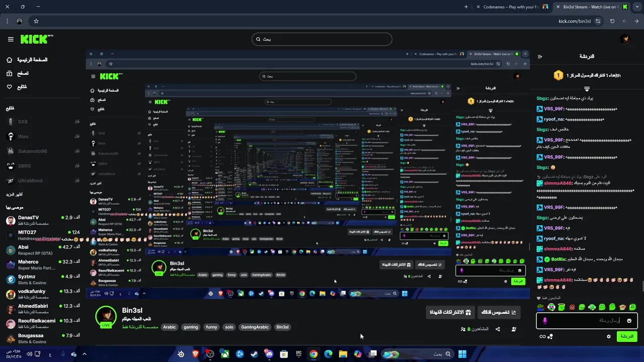Reload the page
This screenshot has height=362, width=644.
(612, 21)
